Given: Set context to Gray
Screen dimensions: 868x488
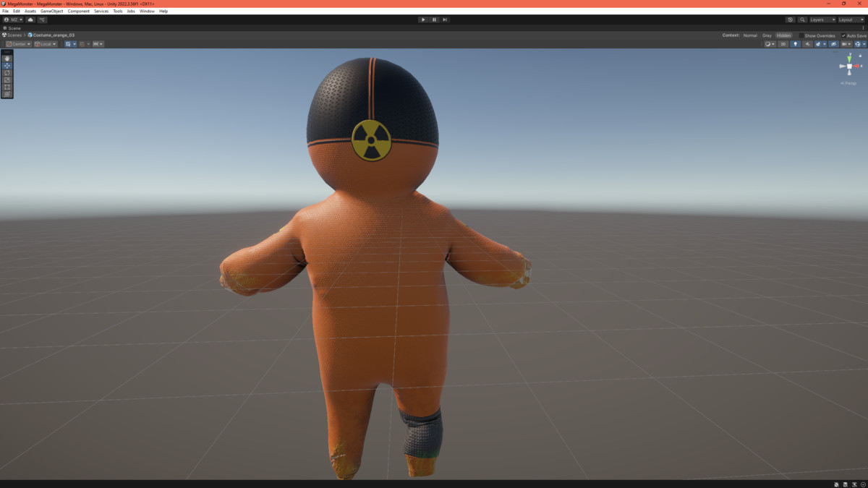Looking at the screenshot, I should 767,35.
